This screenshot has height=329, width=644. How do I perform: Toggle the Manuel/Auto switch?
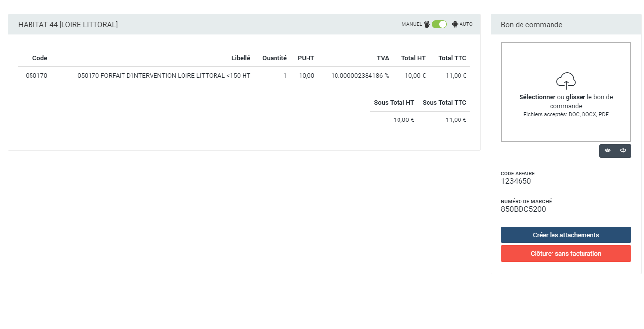pos(439,24)
